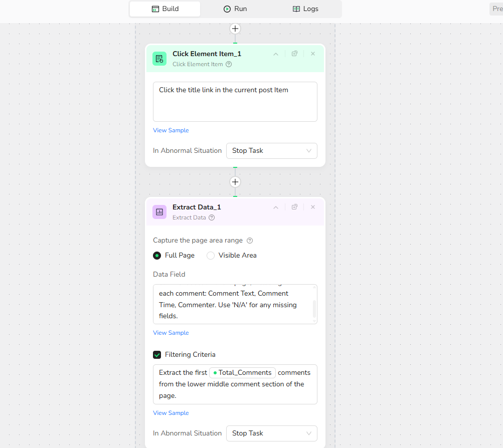Viewport: 503px width, 448px height.
Task: Delete the Click Element Item_1 node
Action: [313, 54]
